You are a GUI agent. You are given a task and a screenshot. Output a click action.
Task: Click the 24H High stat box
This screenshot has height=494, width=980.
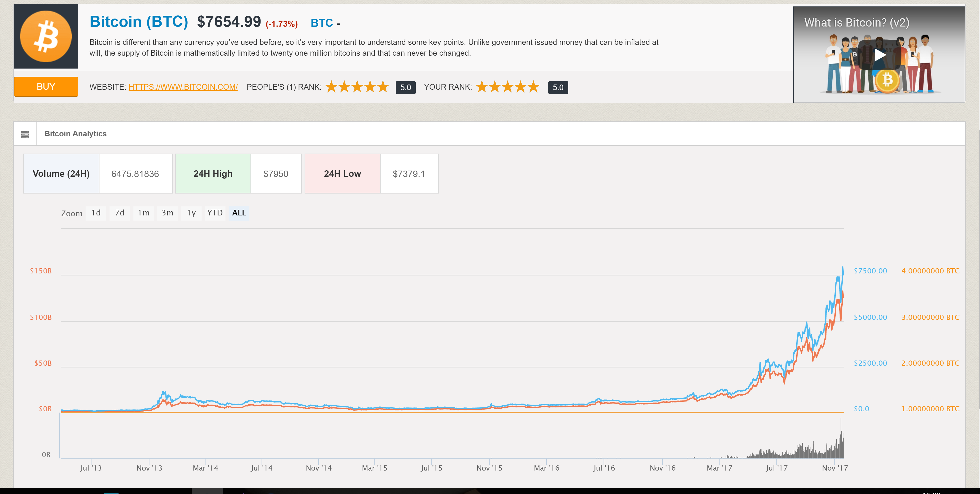click(213, 173)
